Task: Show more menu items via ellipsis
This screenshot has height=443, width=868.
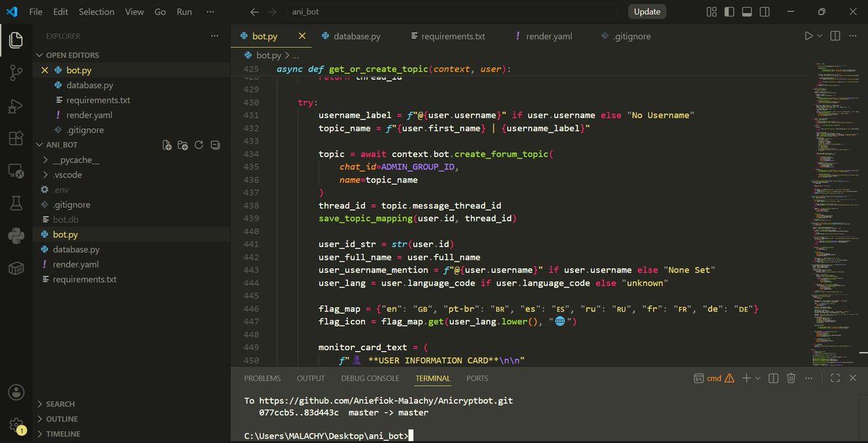Action: [210, 12]
